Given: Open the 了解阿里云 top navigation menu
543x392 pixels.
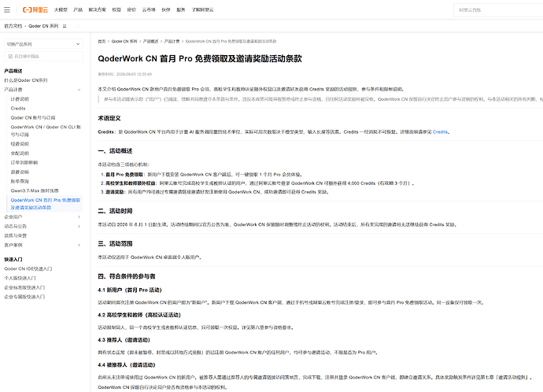Looking at the screenshot, I should [x=202, y=9].
